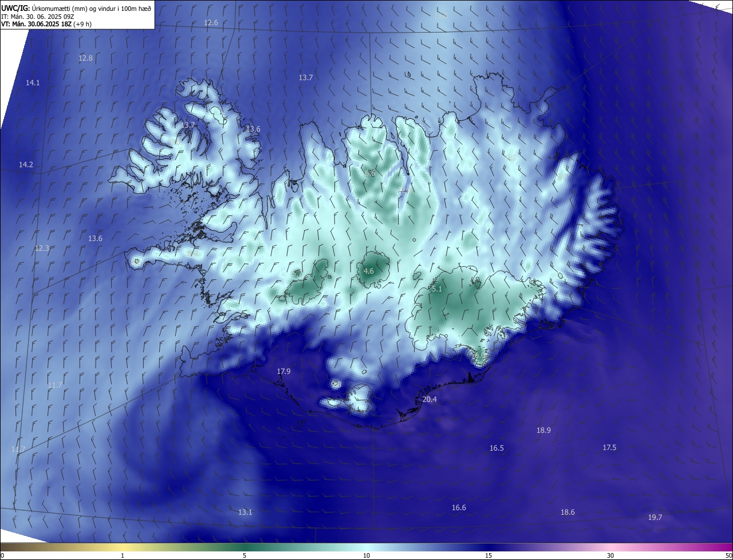Select the 18.6 value label

coord(568,512)
